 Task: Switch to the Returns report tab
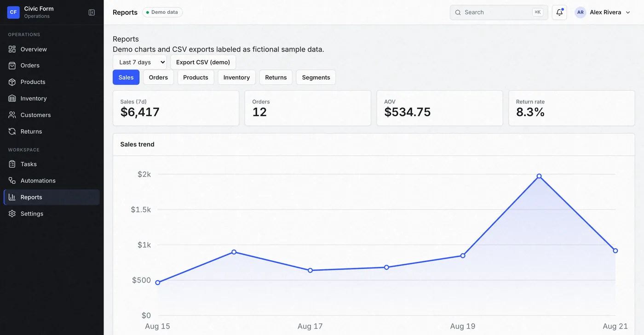[x=276, y=77]
